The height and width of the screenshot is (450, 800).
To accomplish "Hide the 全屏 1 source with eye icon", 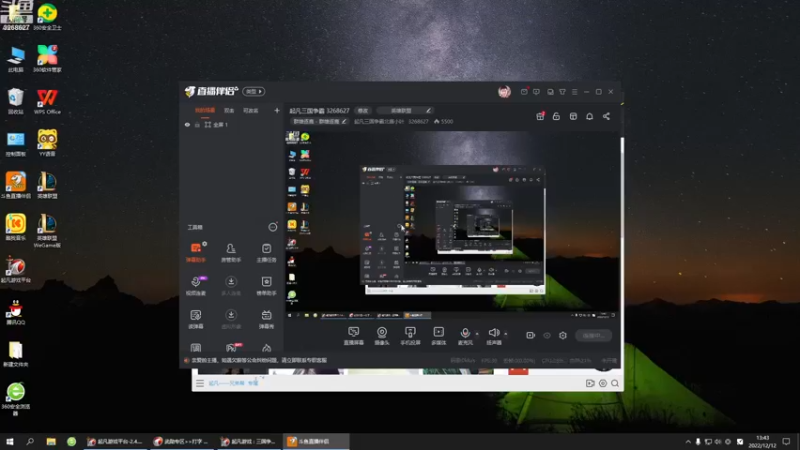I will [187, 124].
